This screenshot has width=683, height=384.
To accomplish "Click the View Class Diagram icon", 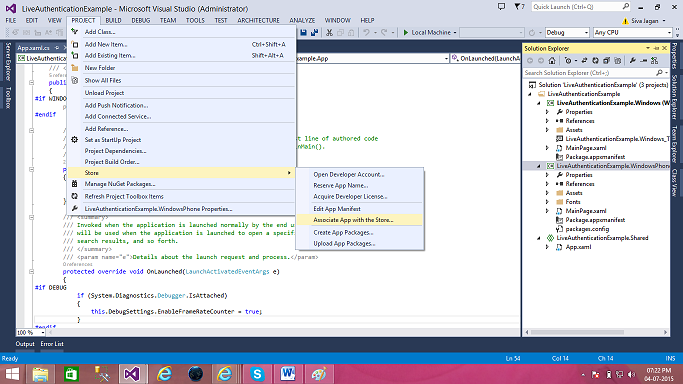I will click(x=654, y=61).
